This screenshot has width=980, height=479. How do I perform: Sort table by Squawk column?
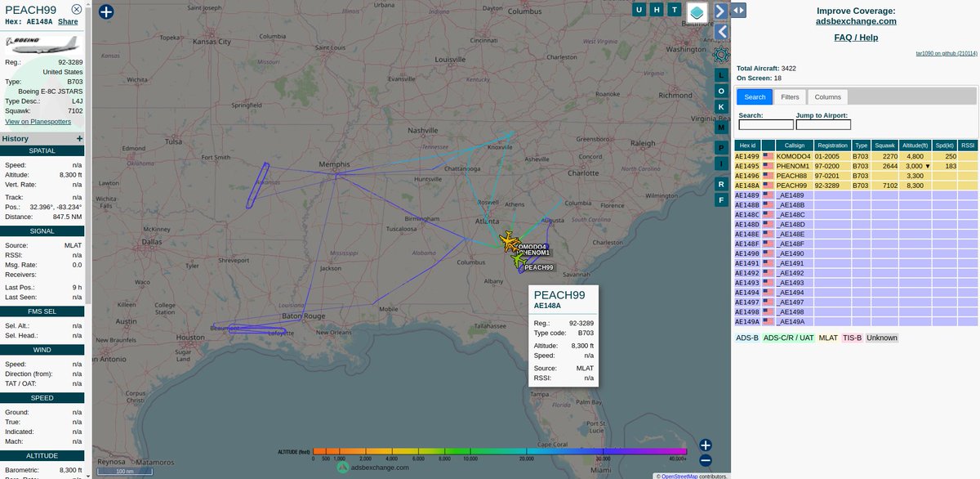885,145
